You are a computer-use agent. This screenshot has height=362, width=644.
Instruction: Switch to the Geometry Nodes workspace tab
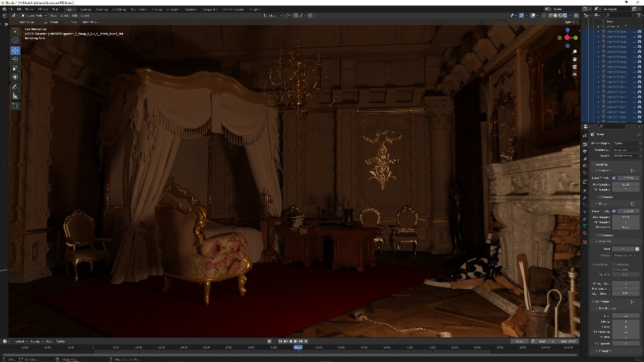pos(233,9)
